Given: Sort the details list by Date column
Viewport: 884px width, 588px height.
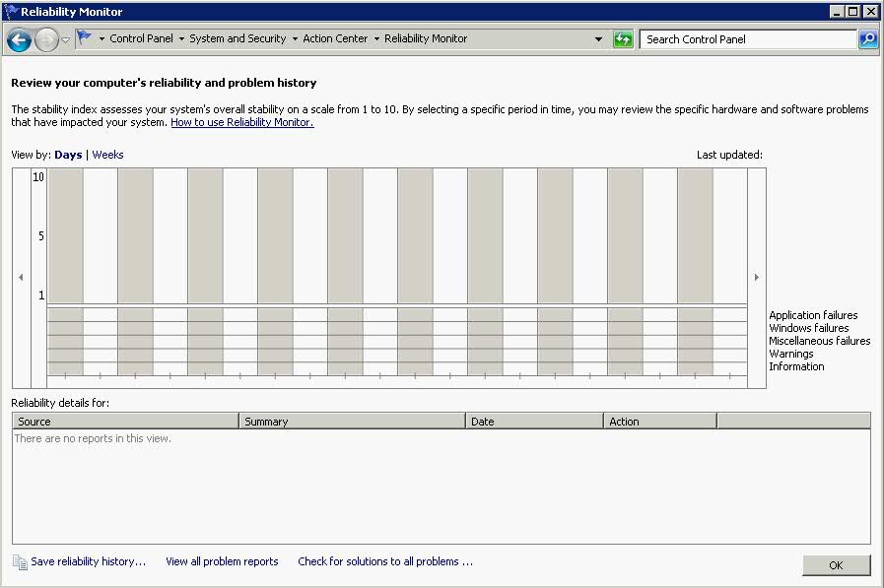Looking at the screenshot, I should pos(534,422).
